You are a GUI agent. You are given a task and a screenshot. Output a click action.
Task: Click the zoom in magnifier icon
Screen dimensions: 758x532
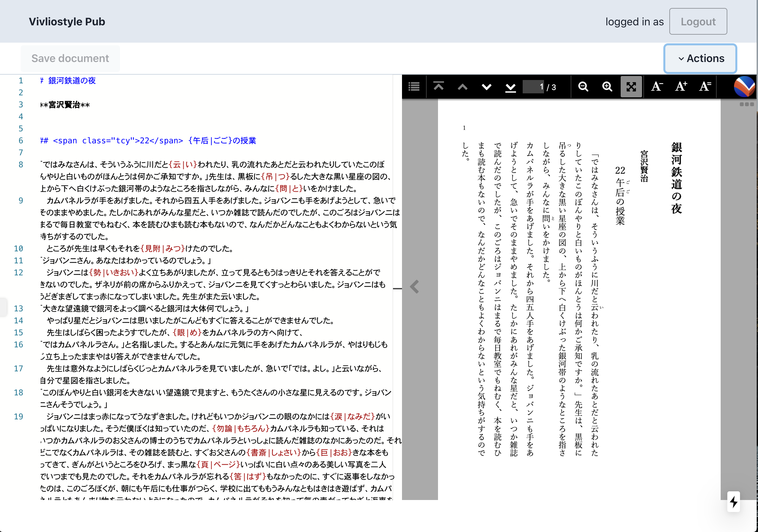607,87
